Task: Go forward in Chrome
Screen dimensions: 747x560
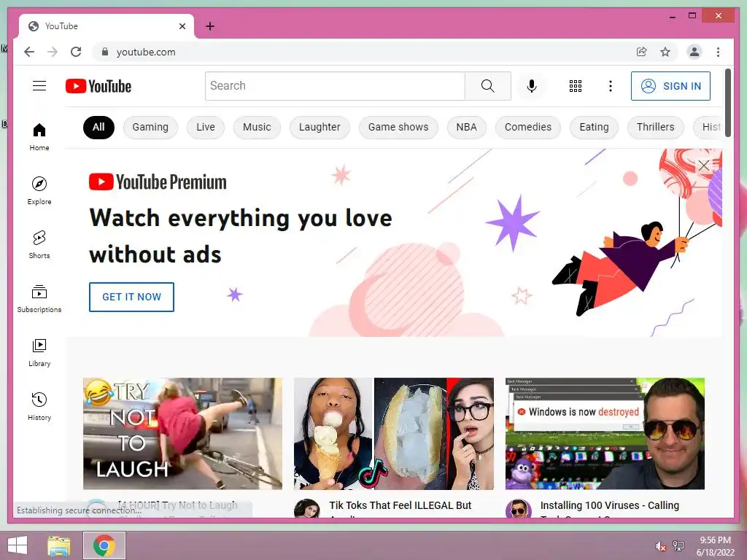Action: point(53,52)
